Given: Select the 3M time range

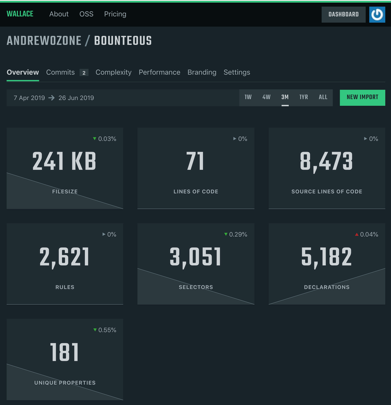Looking at the screenshot, I should (285, 97).
